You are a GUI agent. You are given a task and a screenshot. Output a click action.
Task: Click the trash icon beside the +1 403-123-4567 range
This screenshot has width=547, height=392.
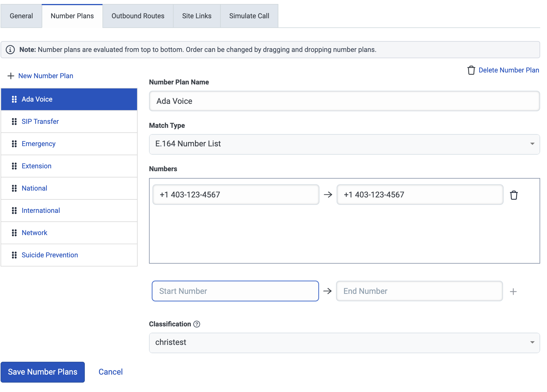coord(514,195)
